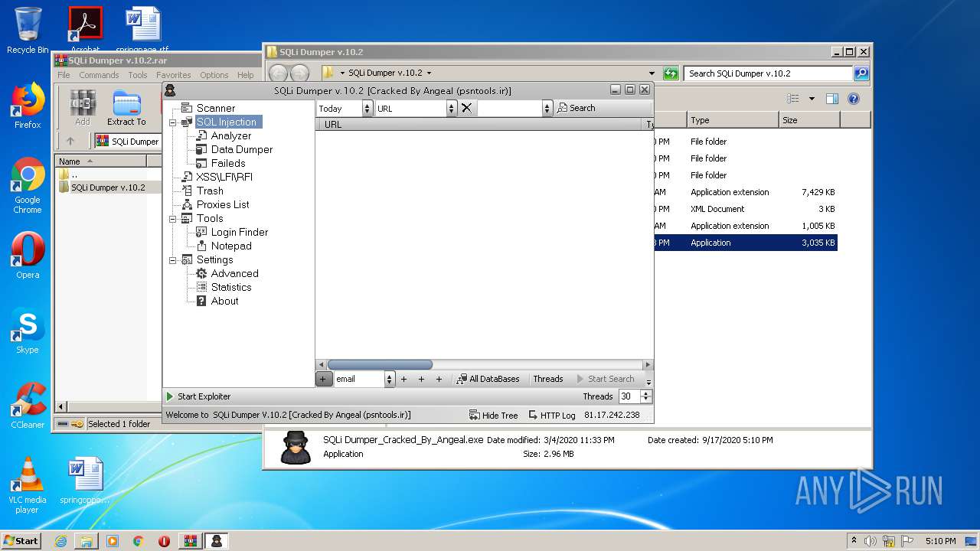
Task: Collapse the Tools tree node
Action: tap(173, 218)
